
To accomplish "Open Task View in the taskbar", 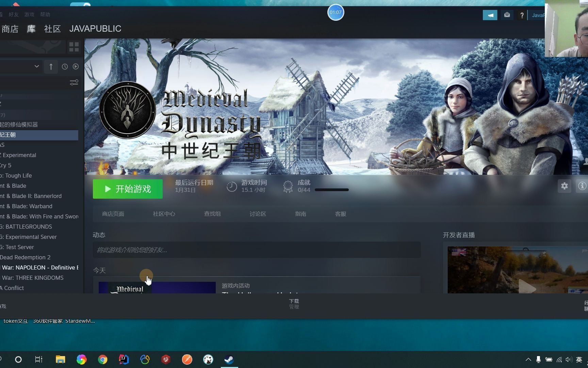I will [x=39, y=359].
